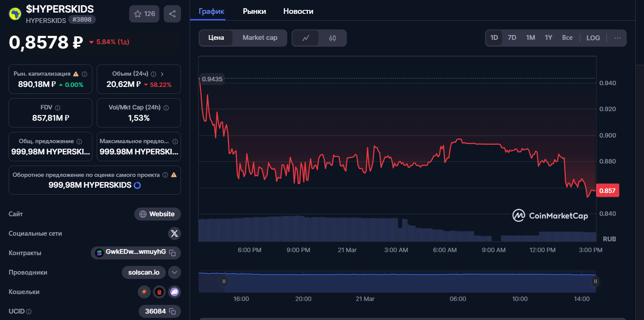
Task: Click the 0.857 current price label on chart
Action: click(608, 191)
